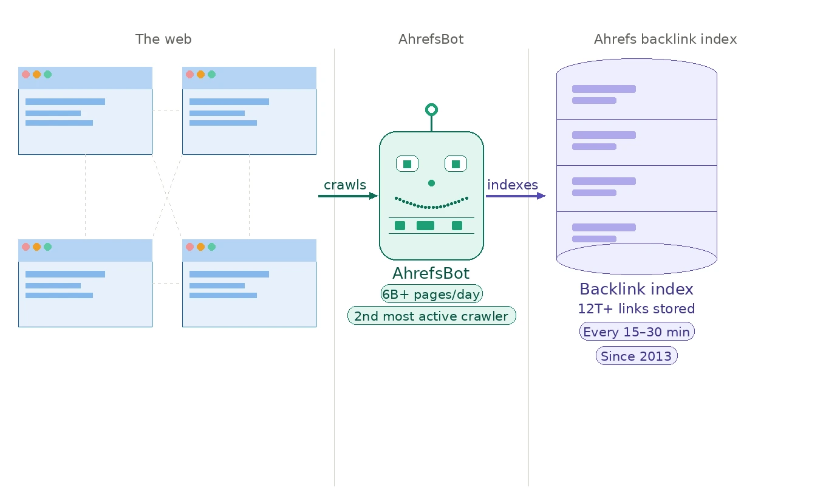
Task: Select the AhrefsBot section header
Action: click(431, 39)
